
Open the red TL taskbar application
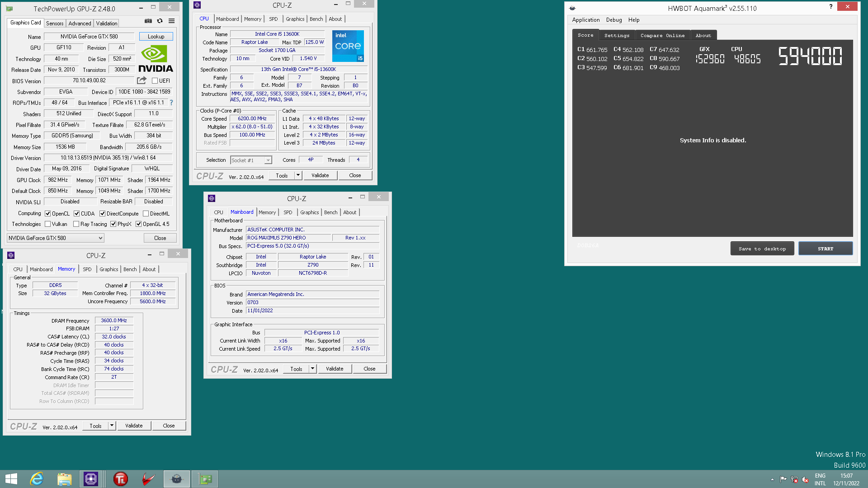[x=121, y=479]
